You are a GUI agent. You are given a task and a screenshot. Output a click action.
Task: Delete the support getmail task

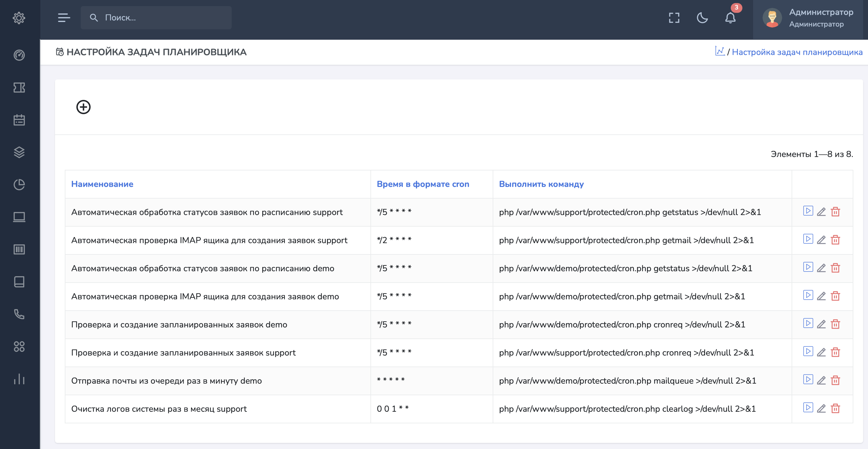click(x=835, y=240)
